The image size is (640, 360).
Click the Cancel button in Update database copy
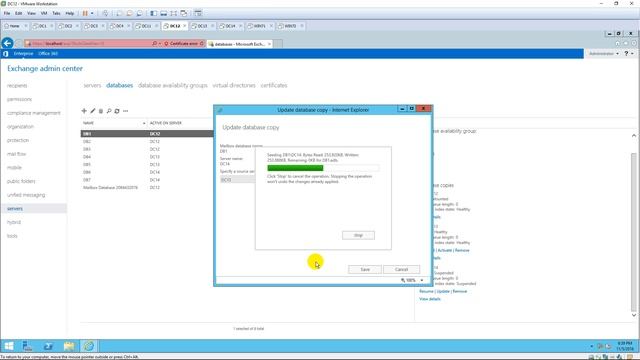click(x=401, y=269)
